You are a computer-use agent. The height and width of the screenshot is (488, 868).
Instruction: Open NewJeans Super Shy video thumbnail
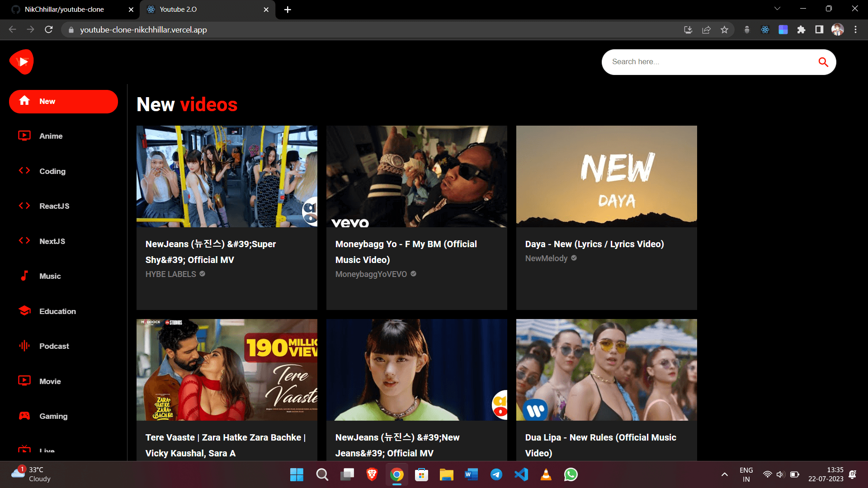pos(227,176)
